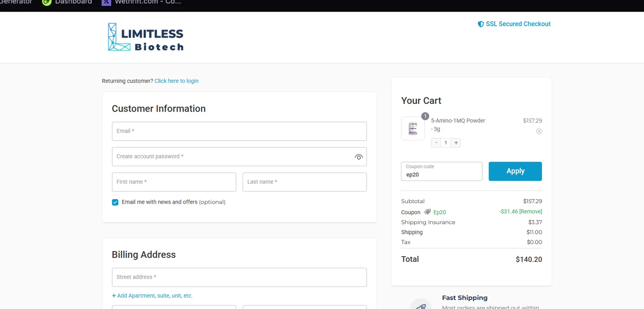644x309 pixels.
Task: Focus the Last name field
Action: (x=304, y=182)
